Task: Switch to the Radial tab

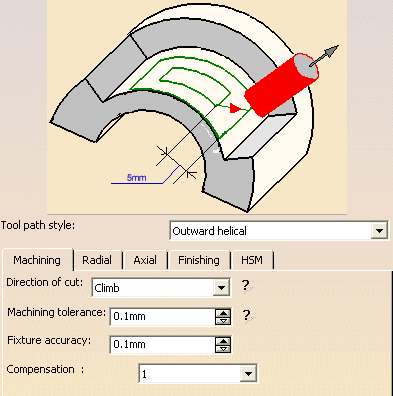Action: pos(97,260)
